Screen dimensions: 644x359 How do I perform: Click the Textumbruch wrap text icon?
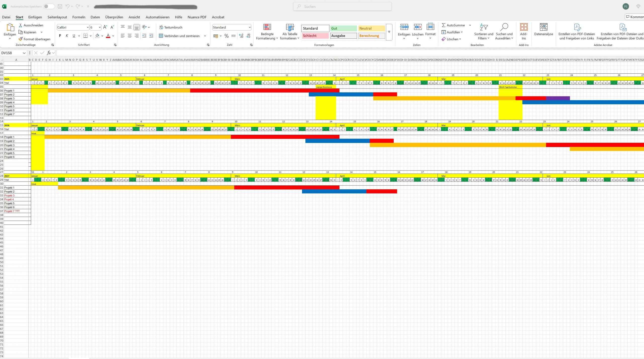pos(161,27)
